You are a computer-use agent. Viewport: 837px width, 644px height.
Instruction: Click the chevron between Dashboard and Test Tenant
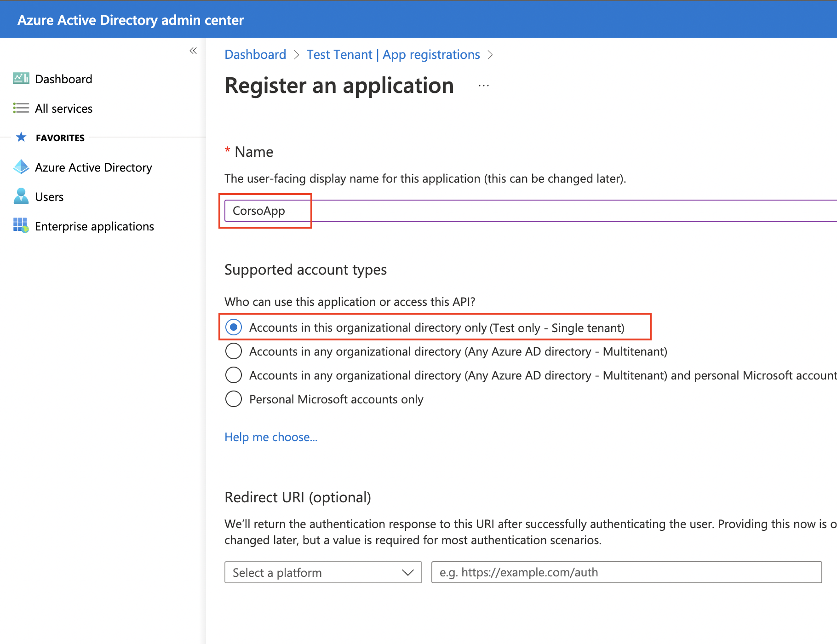[x=297, y=55]
